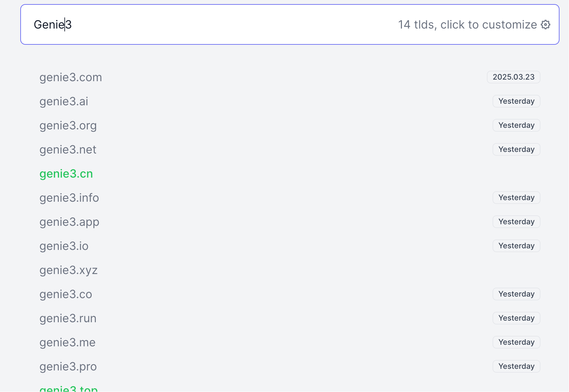Select the genie3.app domain
Screen dimensions: 569x392
click(69, 222)
